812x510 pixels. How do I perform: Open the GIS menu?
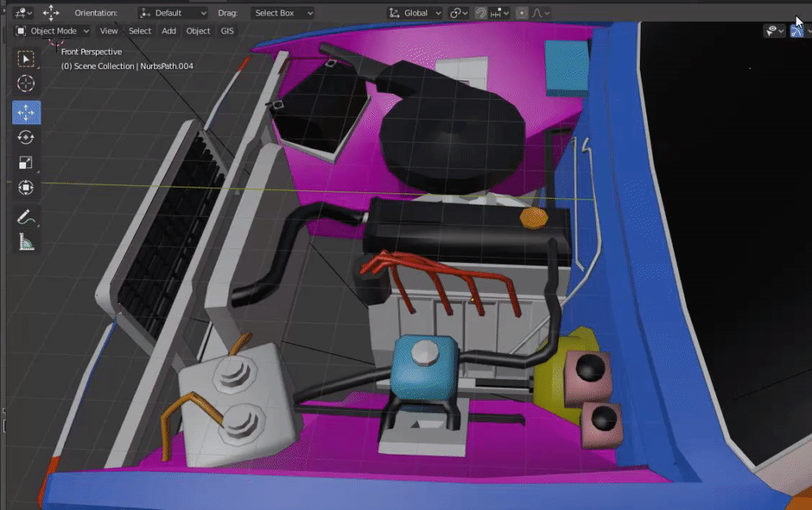click(x=227, y=31)
